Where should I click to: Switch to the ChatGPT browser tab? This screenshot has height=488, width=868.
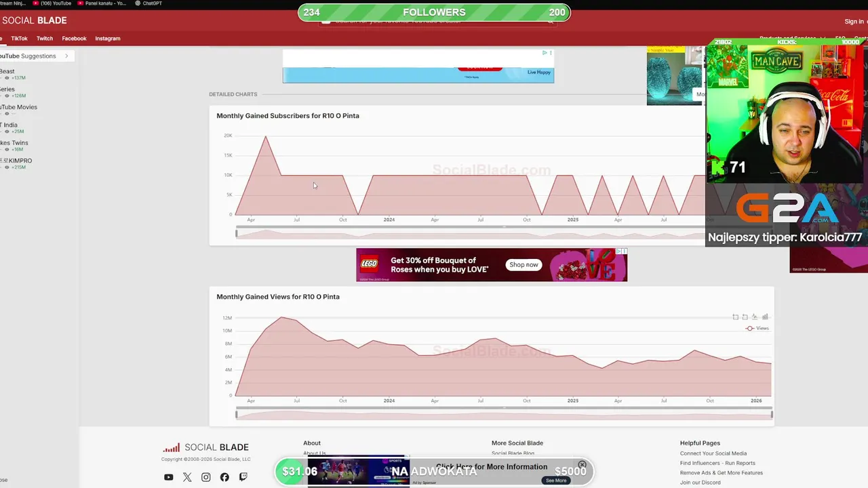pos(148,3)
